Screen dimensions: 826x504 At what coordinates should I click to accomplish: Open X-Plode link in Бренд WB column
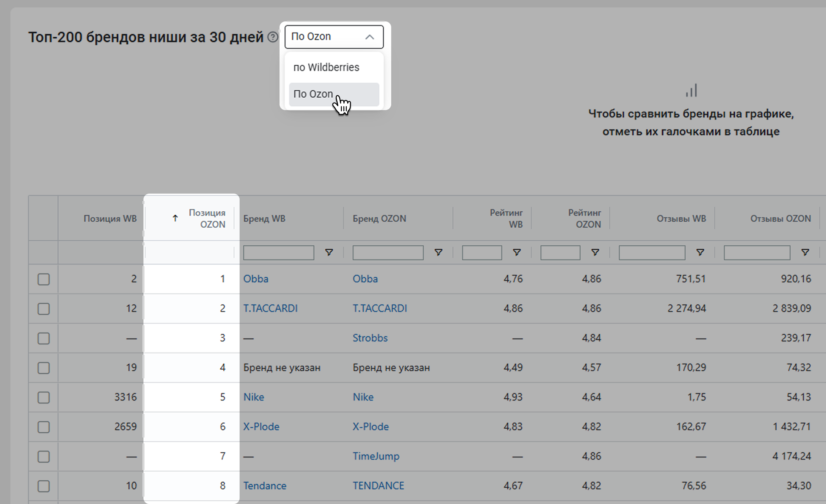tap(261, 426)
